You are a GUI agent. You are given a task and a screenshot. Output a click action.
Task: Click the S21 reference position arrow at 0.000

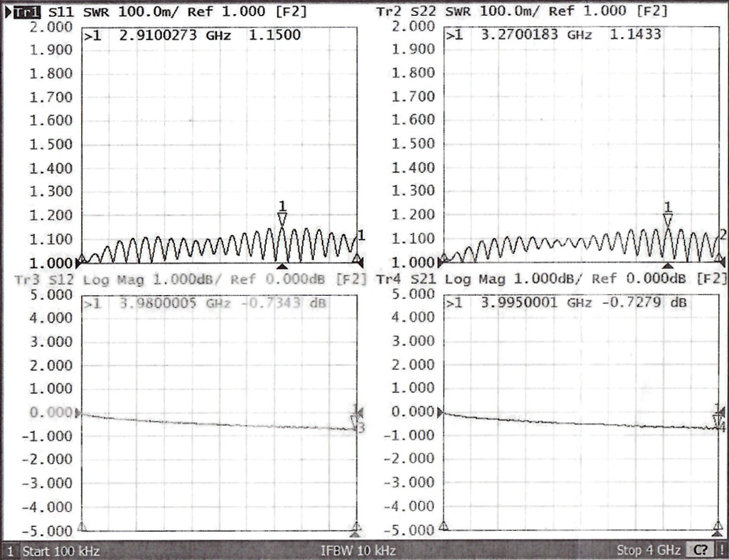point(442,413)
